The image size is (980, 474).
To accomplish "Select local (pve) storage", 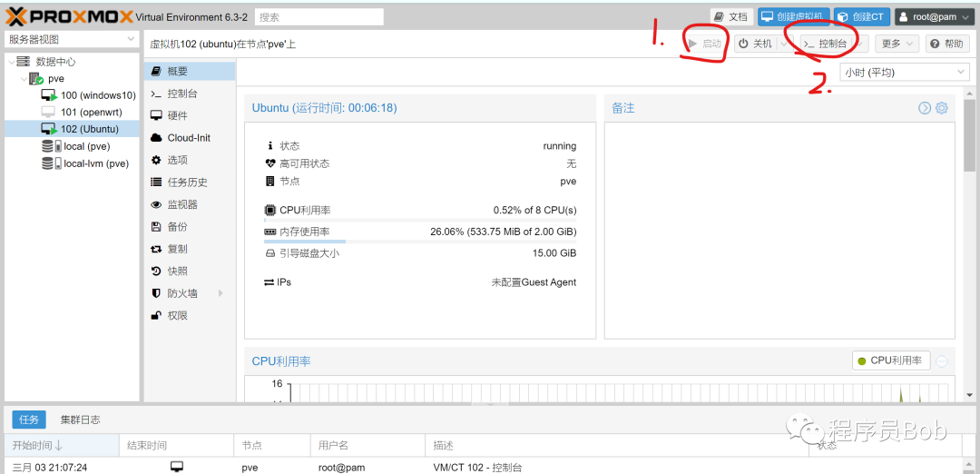I will [86, 146].
